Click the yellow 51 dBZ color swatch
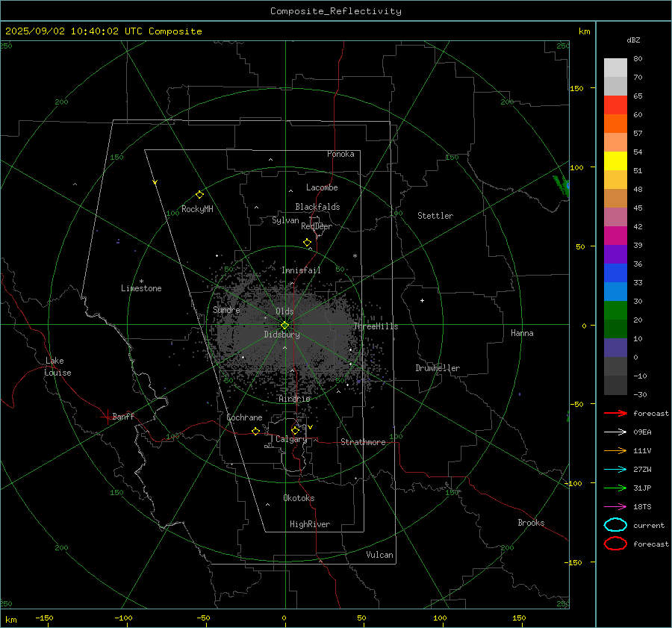The height and width of the screenshot is (628, 672). pos(615,161)
